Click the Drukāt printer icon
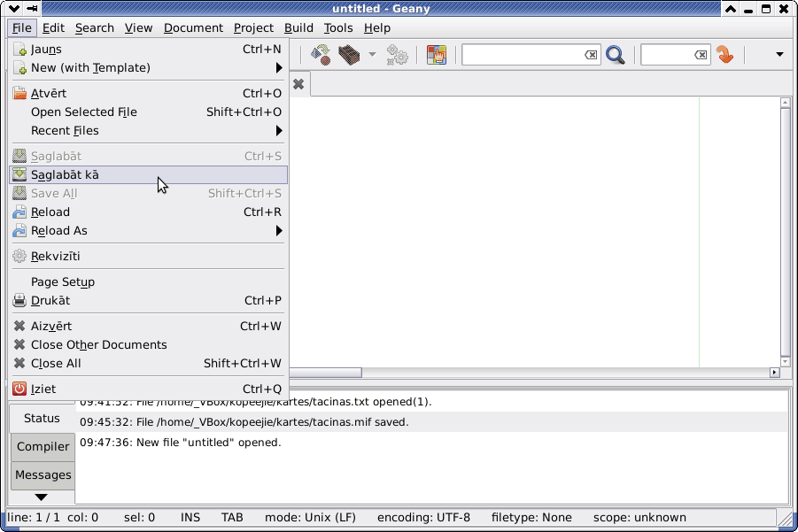798x532 pixels. coord(19,301)
